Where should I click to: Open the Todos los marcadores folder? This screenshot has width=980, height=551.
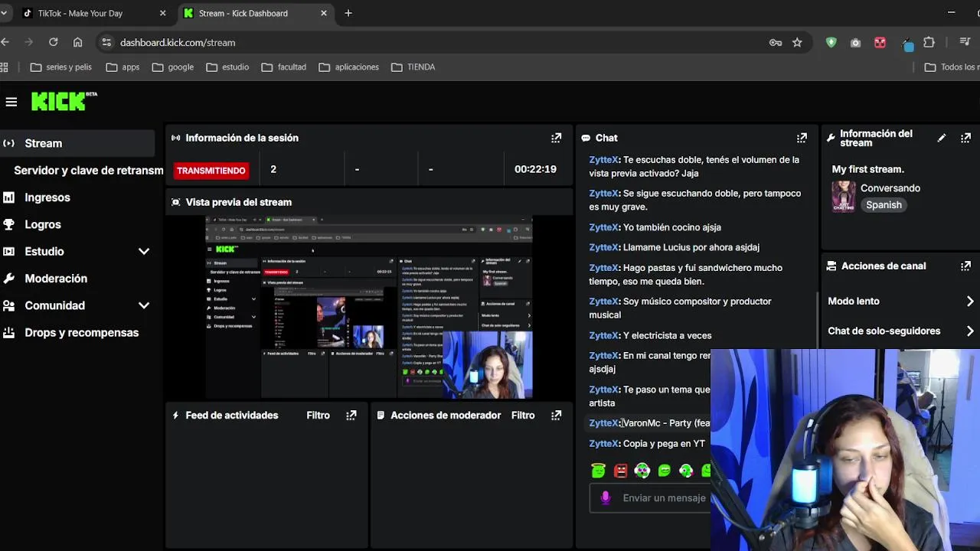coord(952,67)
